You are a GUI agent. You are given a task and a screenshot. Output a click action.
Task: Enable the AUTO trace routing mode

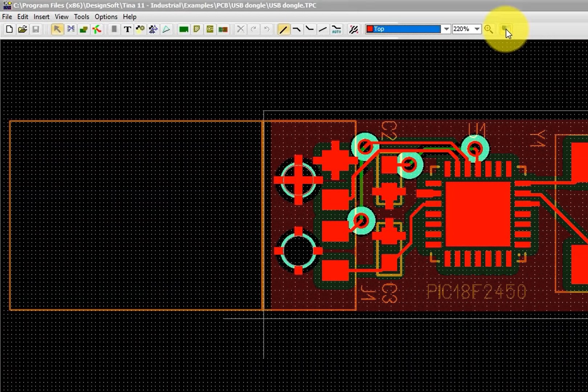[336, 29]
